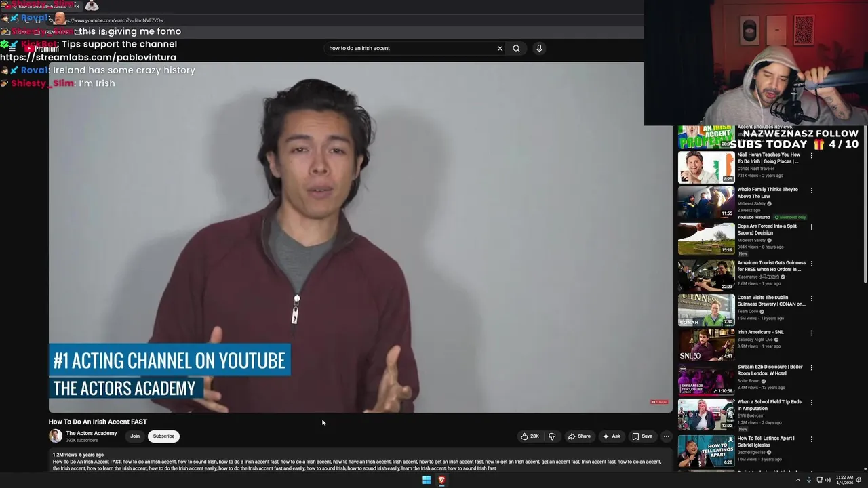868x488 pixels.
Task: Open options menu for School Field Trip video
Action: coord(811,403)
